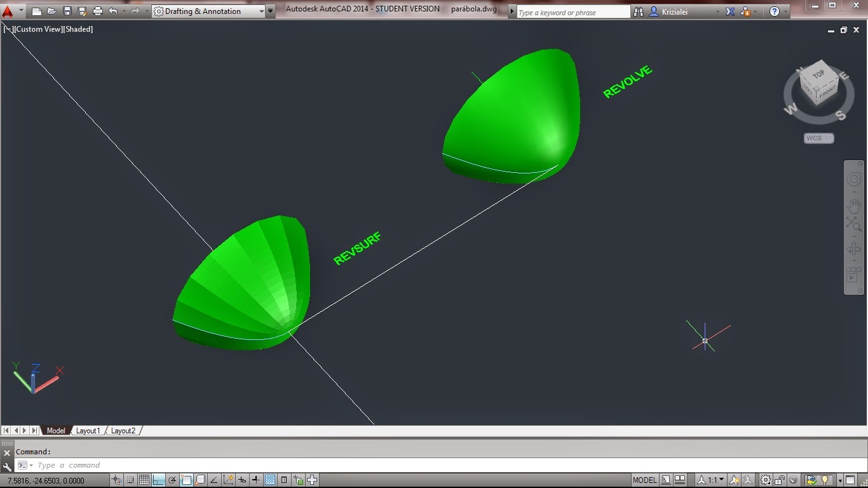Click the Workspace Switching gear in status bar
The image size is (868, 488).
765,480
